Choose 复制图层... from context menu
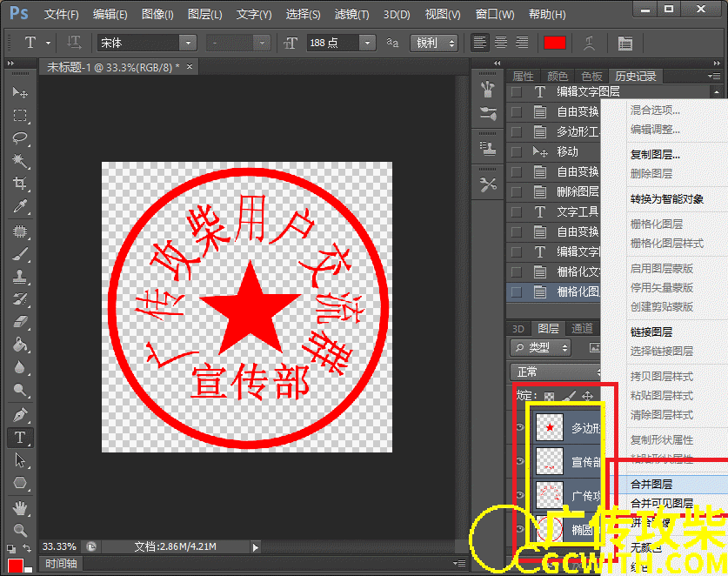The image size is (728, 576). [x=655, y=155]
